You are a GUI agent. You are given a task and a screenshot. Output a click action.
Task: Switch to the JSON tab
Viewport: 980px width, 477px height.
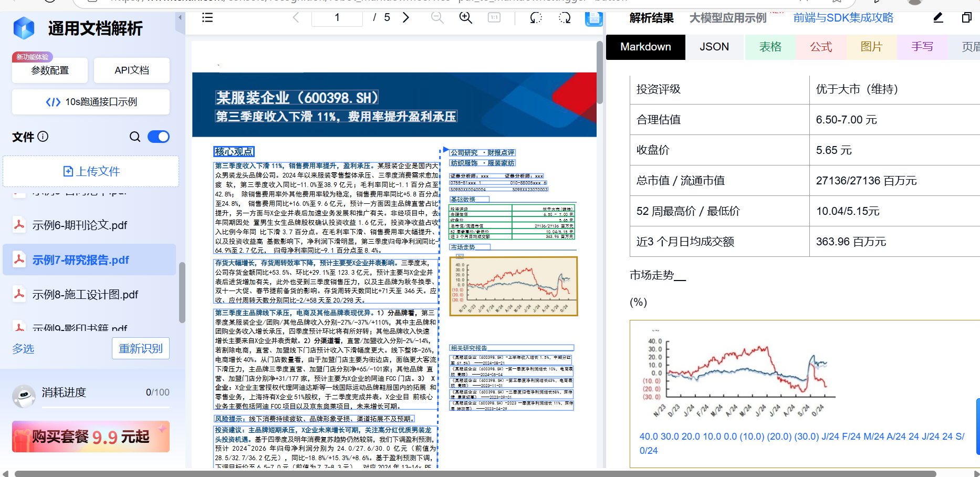tap(714, 47)
